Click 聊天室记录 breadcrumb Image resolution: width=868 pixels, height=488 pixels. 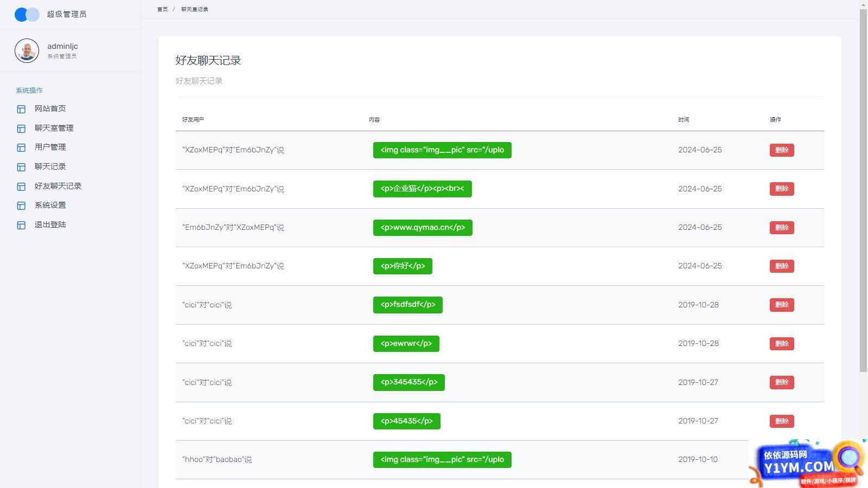195,9
